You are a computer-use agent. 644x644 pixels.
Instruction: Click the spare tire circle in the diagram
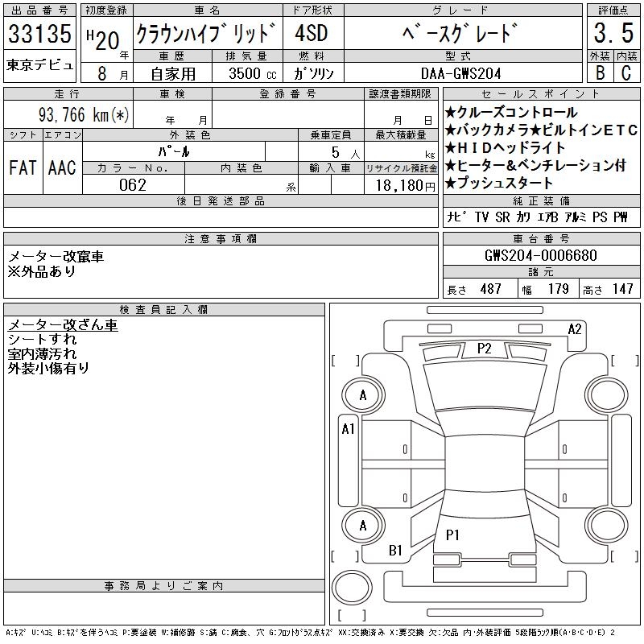[352, 588]
